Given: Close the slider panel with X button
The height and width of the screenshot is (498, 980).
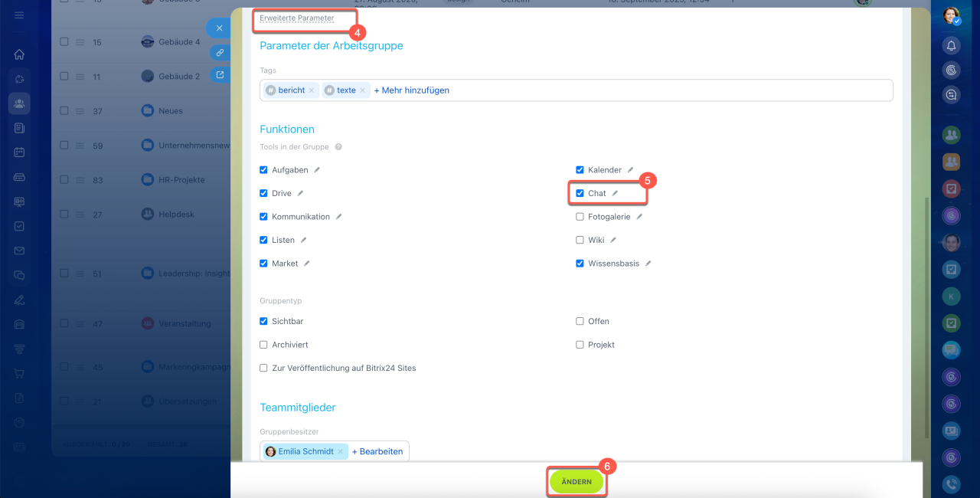Looking at the screenshot, I should (x=219, y=28).
